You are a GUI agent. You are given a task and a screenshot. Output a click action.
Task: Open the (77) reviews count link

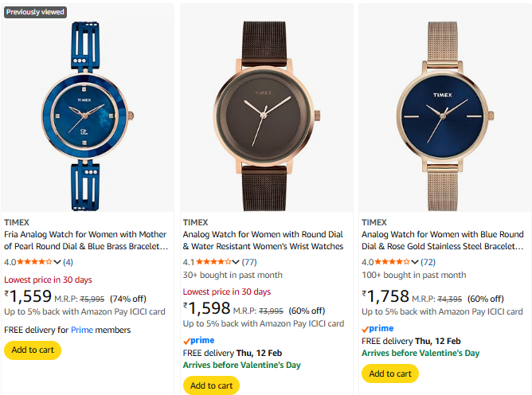tap(249, 262)
